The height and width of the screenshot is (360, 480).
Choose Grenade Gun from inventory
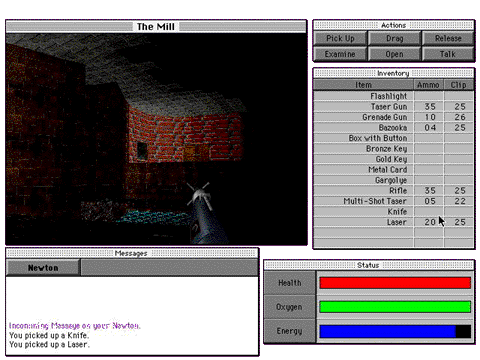pos(394,117)
